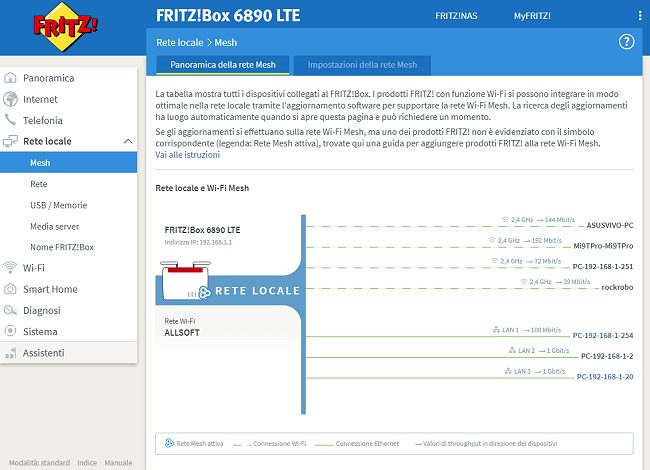The width and height of the screenshot is (650, 470).
Task: Click the Modalità: standard footer link
Action: 39,463
